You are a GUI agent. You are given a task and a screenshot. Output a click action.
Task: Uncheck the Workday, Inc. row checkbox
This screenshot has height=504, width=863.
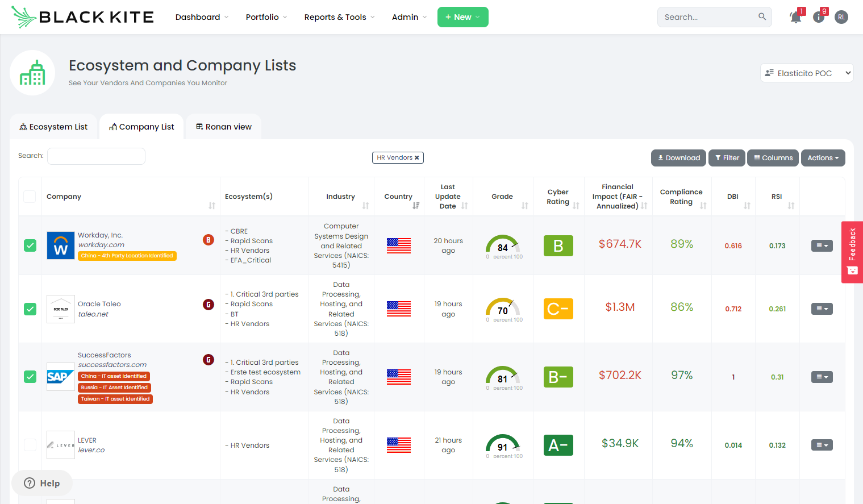30,245
